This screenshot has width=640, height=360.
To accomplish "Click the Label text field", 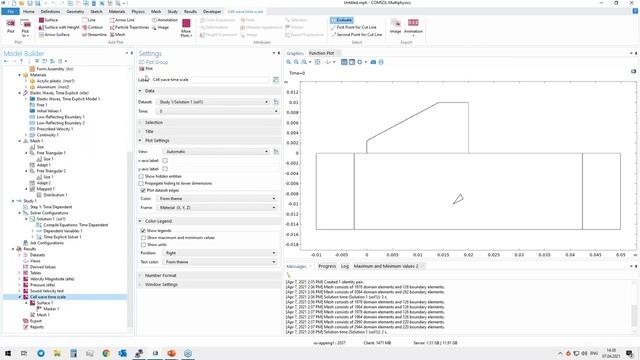I will 211,80.
